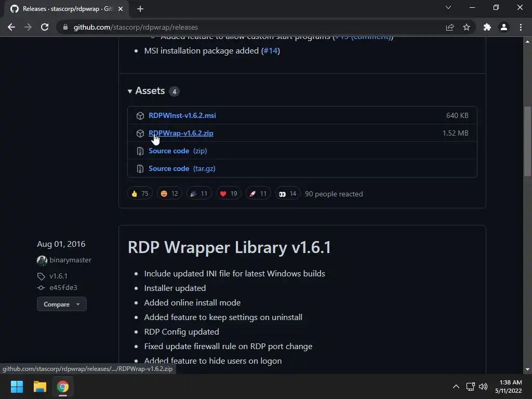Download Source code (zip)
This screenshot has width=532, height=399.
click(x=178, y=151)
